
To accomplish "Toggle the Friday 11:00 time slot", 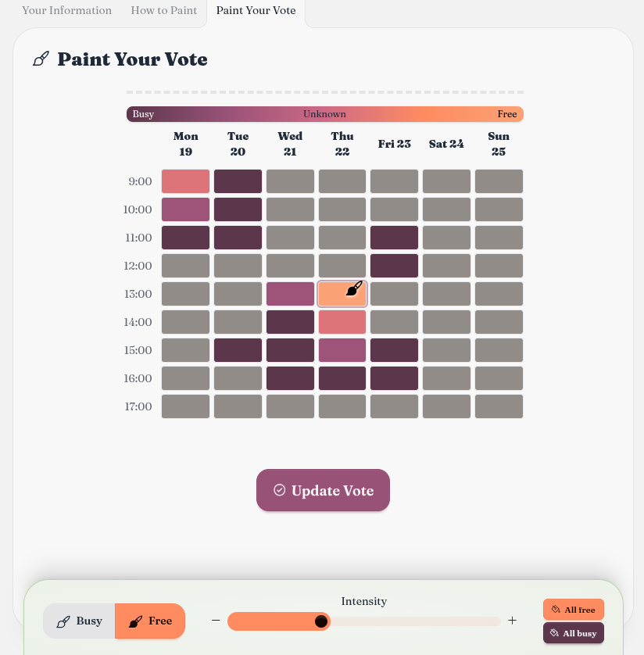I will (395, 238).
